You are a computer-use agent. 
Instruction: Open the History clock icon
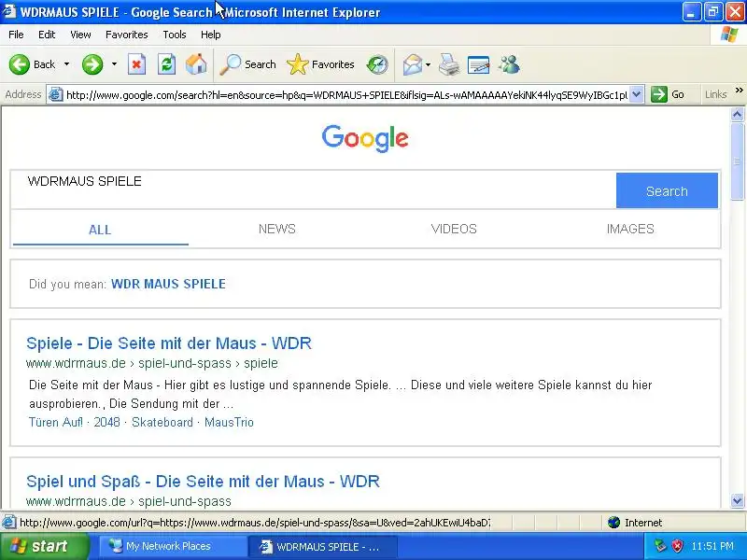coord(377,64)
